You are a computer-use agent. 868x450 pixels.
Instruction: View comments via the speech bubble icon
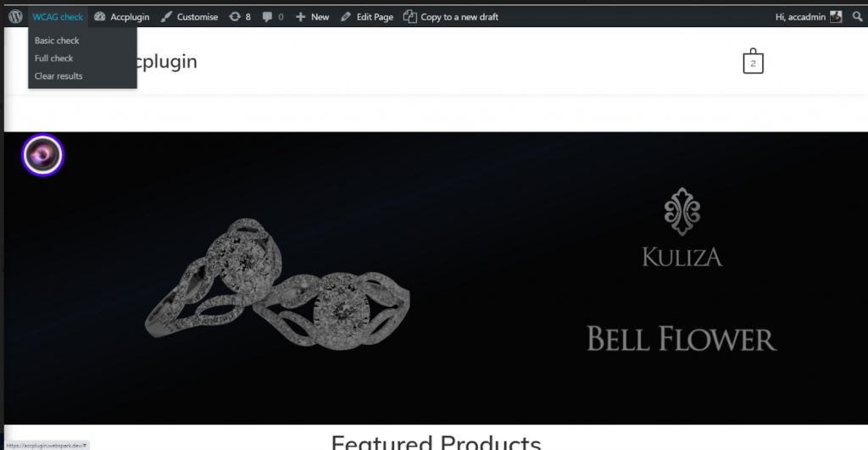(267, 17)
